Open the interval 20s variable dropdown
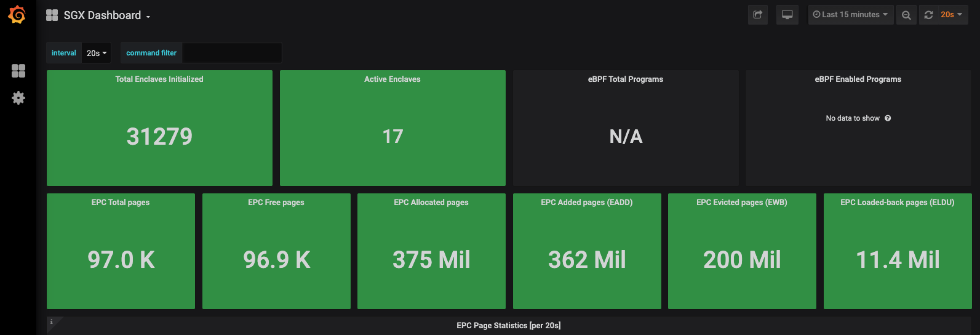The height and width of the screenshot is (335, 980). point(96,53)
